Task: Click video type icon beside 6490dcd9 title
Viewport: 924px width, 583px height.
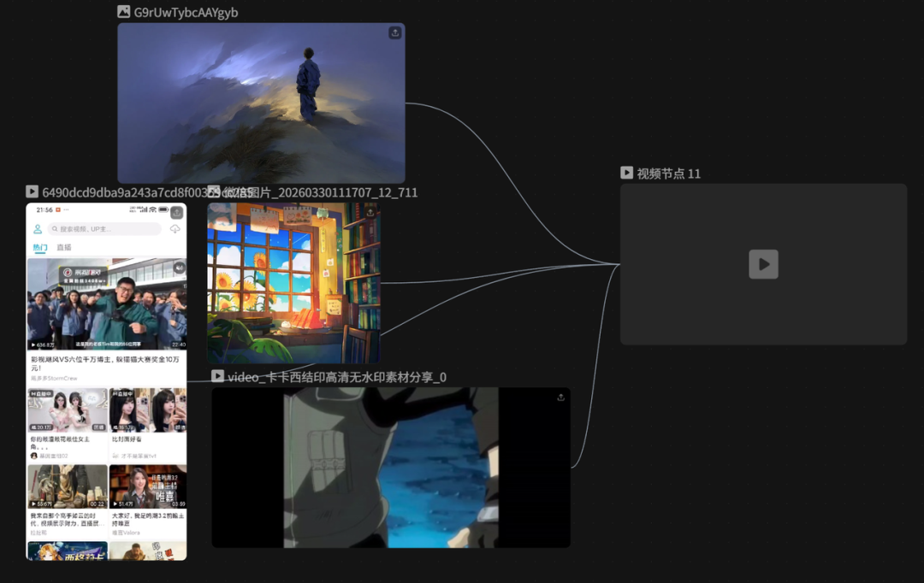Action: (32, 192)
